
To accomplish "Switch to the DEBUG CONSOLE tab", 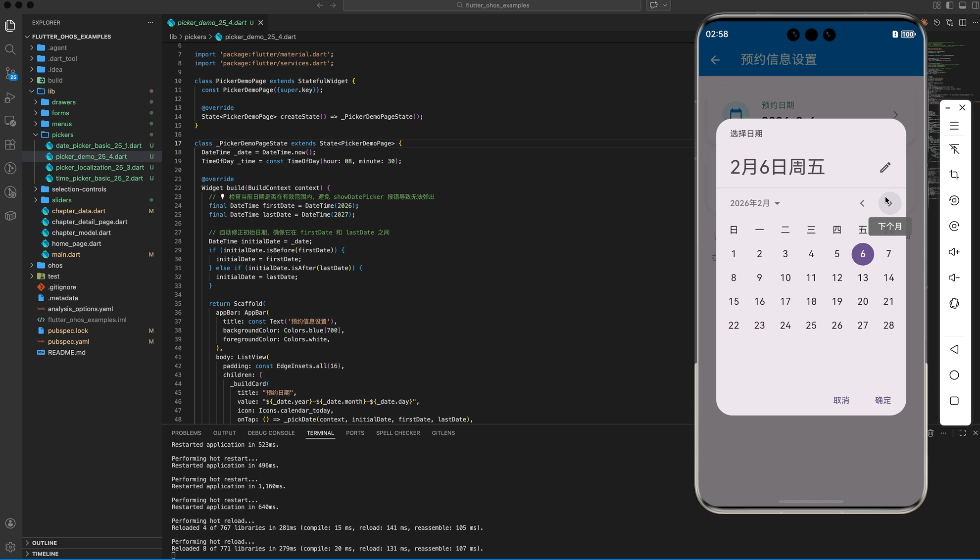I will point(271,433).
